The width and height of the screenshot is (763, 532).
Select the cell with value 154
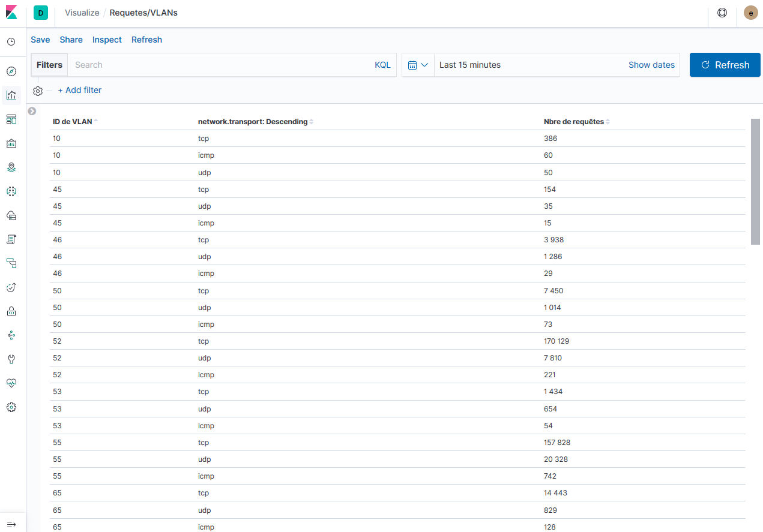pyautogui.click(x=550, y=189)
